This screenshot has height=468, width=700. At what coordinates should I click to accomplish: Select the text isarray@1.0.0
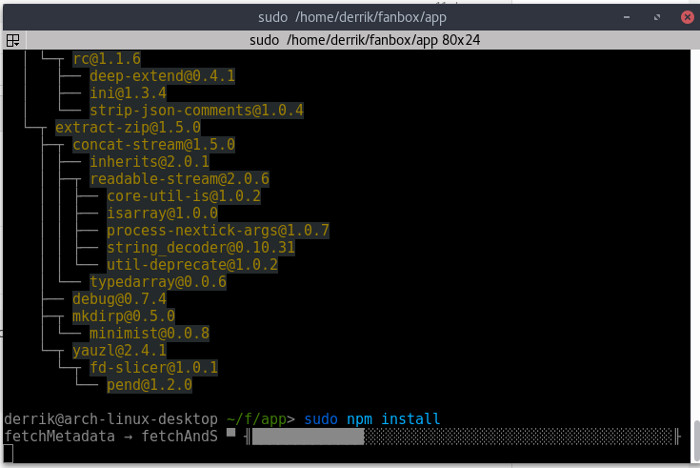(162, 213)
